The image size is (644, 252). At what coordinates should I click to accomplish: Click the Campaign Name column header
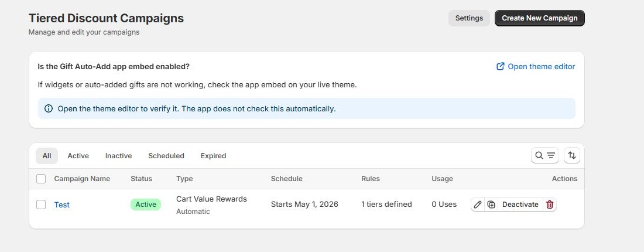click(x=82, y=178)
